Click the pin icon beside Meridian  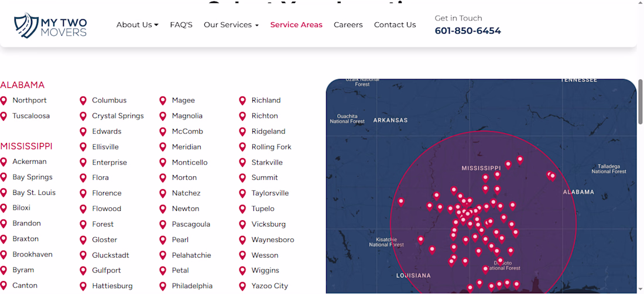click(x=163, y=147)
